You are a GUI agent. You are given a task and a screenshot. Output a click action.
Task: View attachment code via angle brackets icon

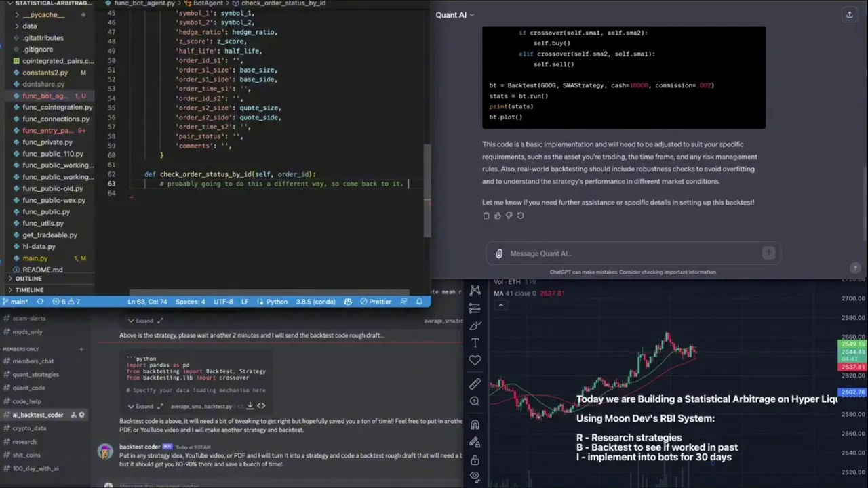click(x=261, y=406)
